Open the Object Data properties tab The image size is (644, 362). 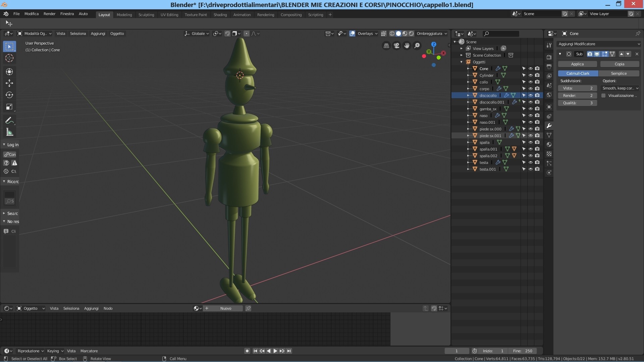[x=549, y=135]
